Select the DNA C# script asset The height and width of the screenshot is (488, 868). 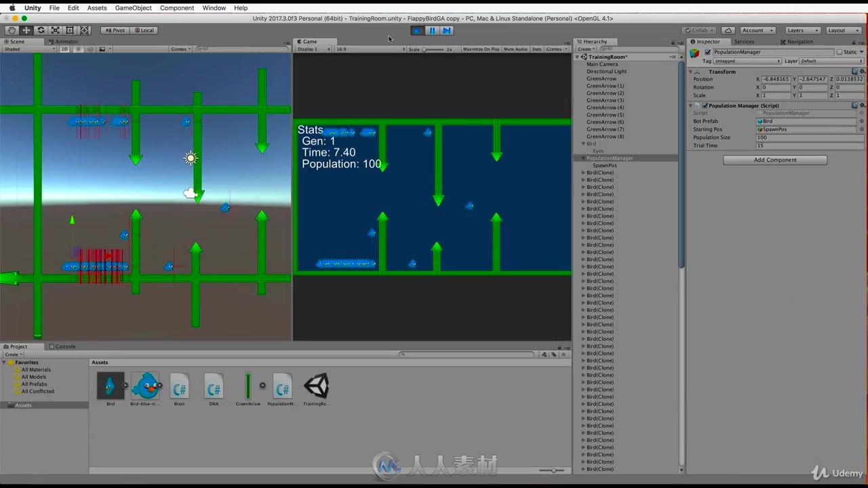pos(214,388)
